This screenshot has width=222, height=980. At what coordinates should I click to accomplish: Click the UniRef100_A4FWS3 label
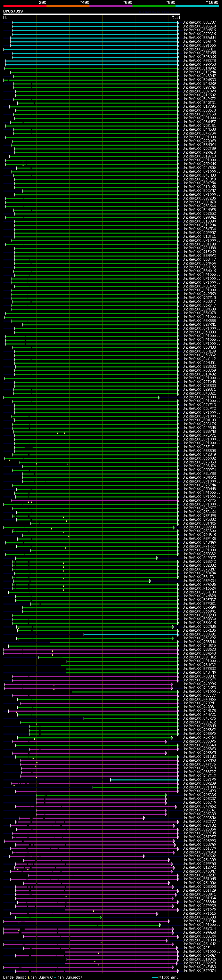coord(199,966)
